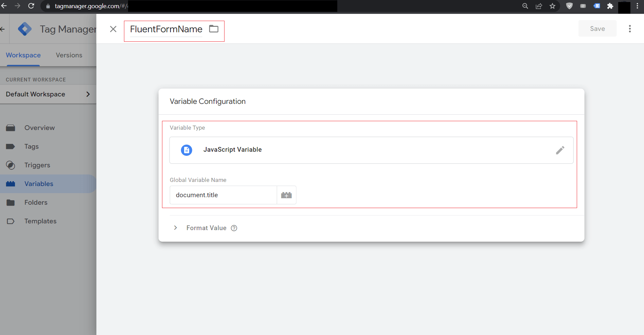This screenshot has width=644, height=335.
Task: Click the pencil edit icon for variable type
Action: point(560,150)
